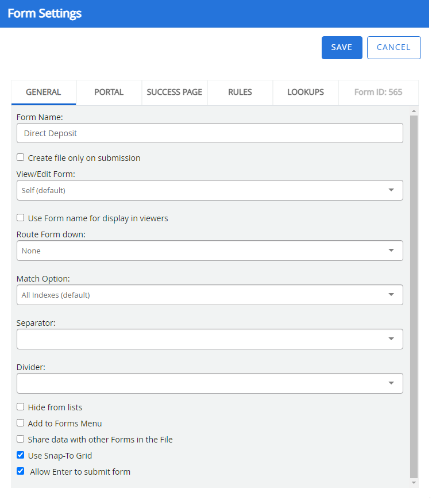Open the Divider dropdown list
The image size is (436, 504).
(x=210, y=383)
